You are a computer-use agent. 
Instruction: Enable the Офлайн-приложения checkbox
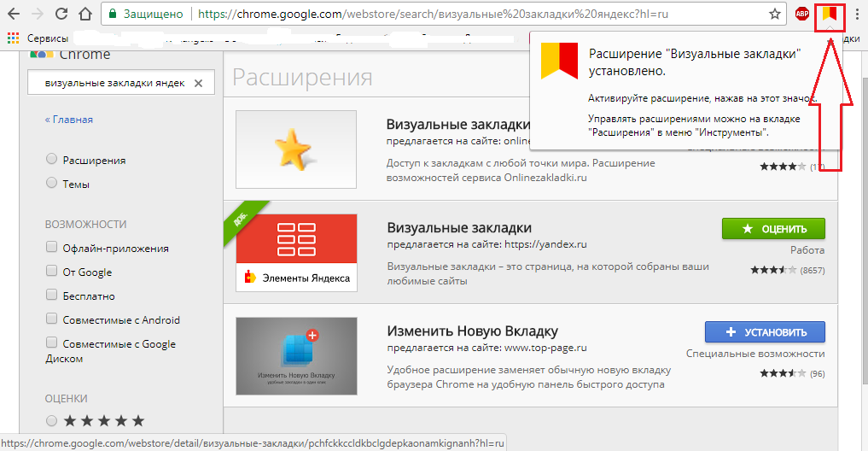pos(51,247)
